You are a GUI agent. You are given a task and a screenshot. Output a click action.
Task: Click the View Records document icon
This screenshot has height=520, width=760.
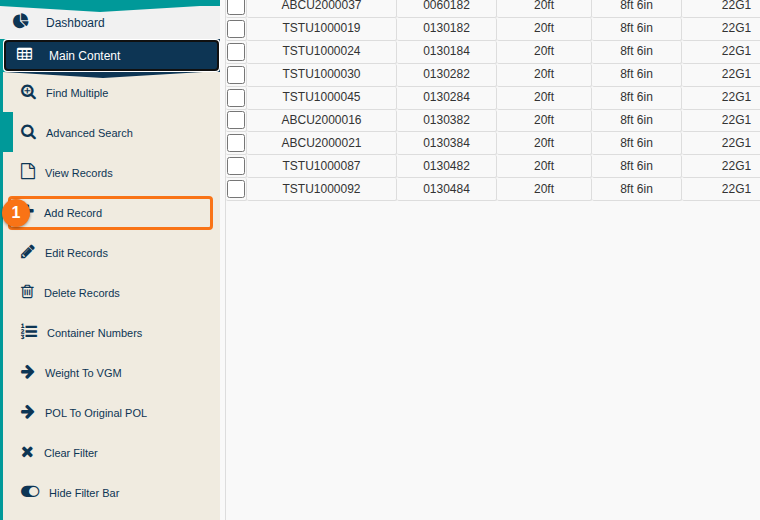coord(28,171)
